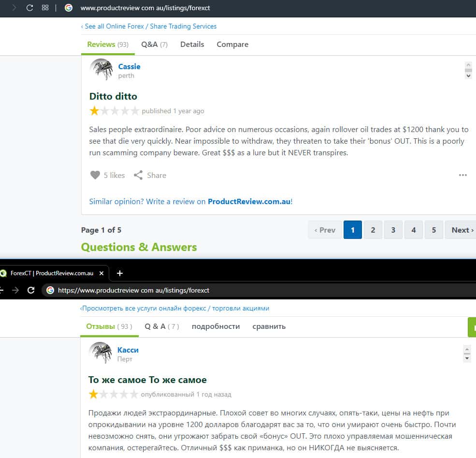Click Similar opinion? Write a review link

[x=191, y=201]
